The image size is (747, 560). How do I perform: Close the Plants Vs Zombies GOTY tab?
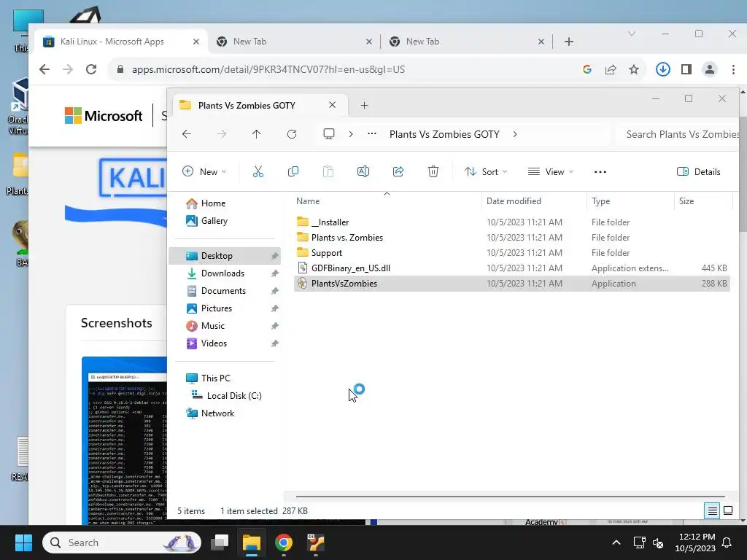(x=333, y=105)
